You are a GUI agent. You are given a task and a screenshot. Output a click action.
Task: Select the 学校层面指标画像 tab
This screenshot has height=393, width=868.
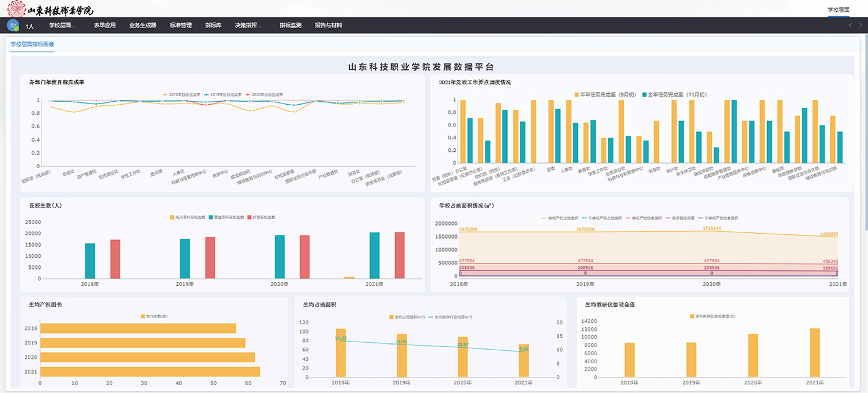(32, 45)
